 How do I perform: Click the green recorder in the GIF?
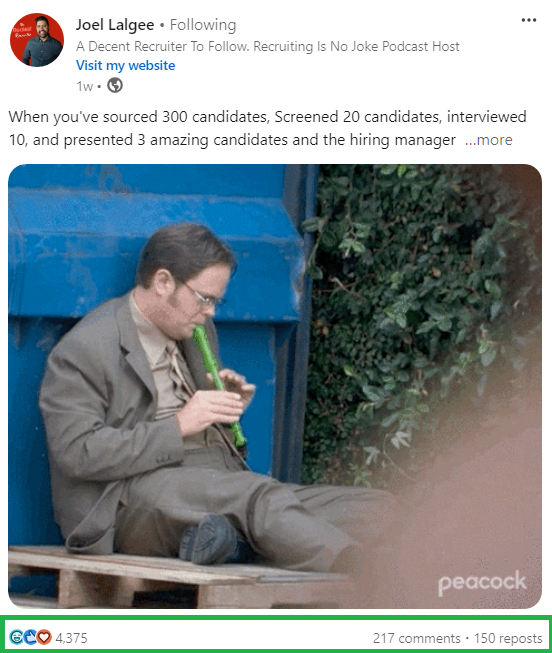pos(218,386)
